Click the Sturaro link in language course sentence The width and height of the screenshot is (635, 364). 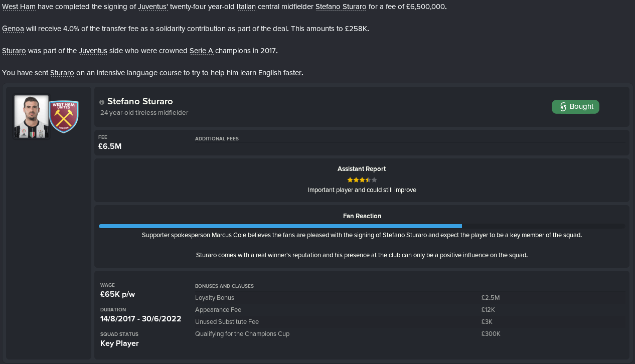tap(62, 73)
